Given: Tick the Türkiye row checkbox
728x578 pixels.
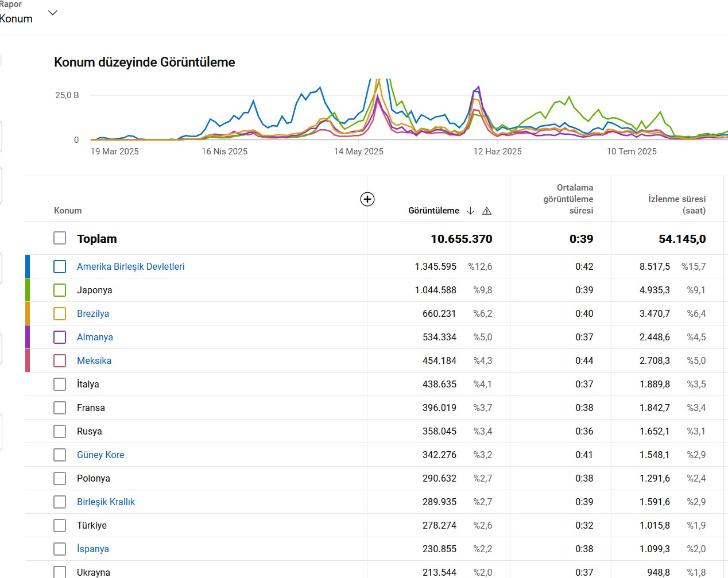Looking at the screenshot, I should tap(60, 525).
